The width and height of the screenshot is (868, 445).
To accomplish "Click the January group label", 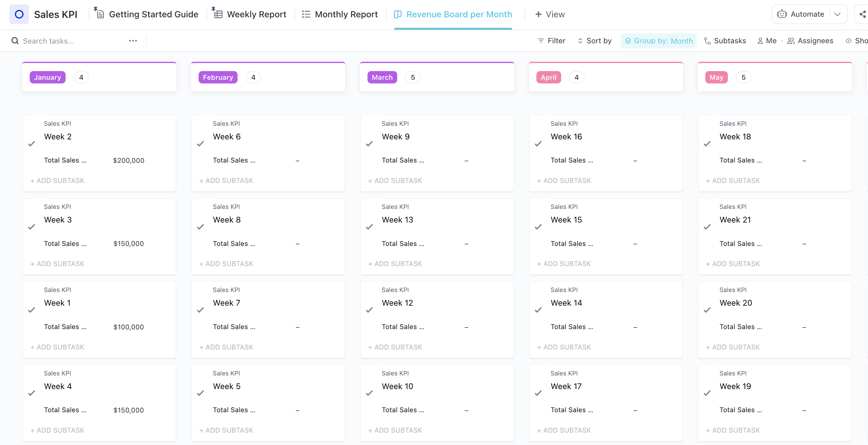I will pyautogui.click(x=48, y=77).
